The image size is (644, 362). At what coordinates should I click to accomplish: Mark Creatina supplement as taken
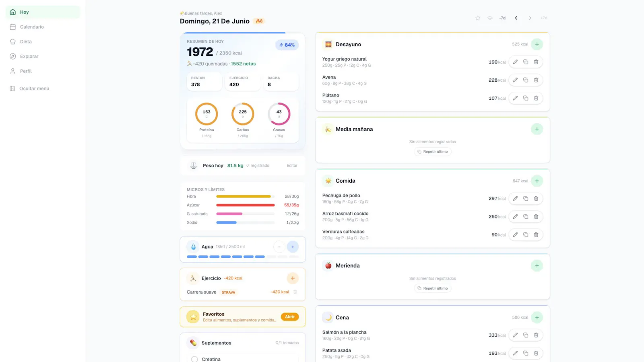[x=194, y=359]
